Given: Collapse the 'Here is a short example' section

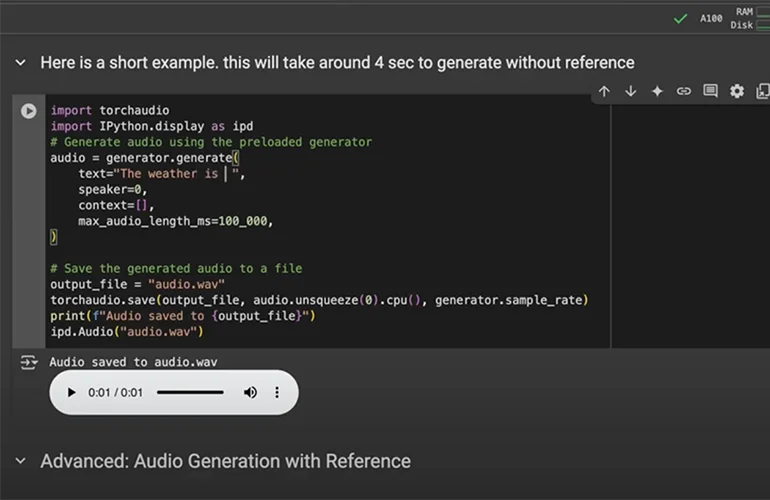Looking at the screenshot, I should pos(20,63).
